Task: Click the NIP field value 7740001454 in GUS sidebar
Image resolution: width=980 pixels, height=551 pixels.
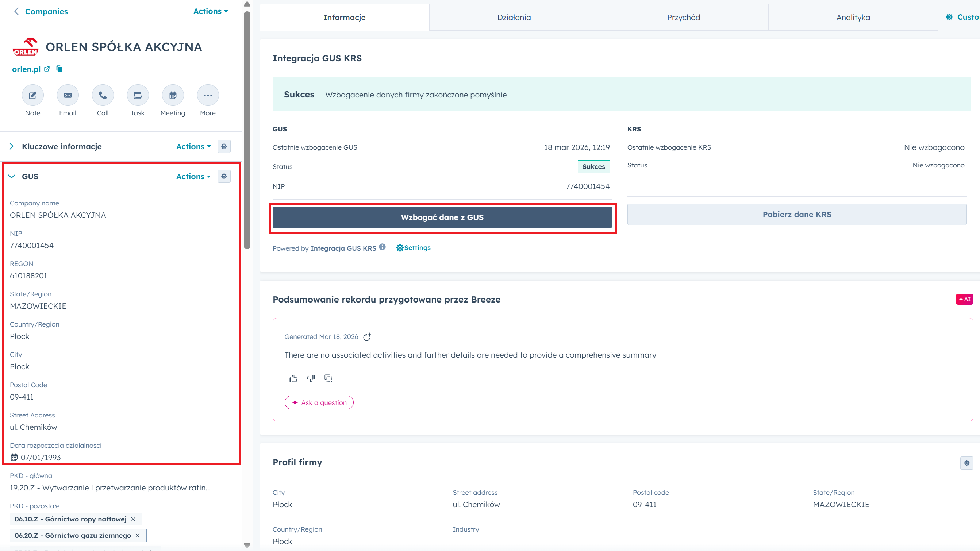Action: tap(32, 246)
